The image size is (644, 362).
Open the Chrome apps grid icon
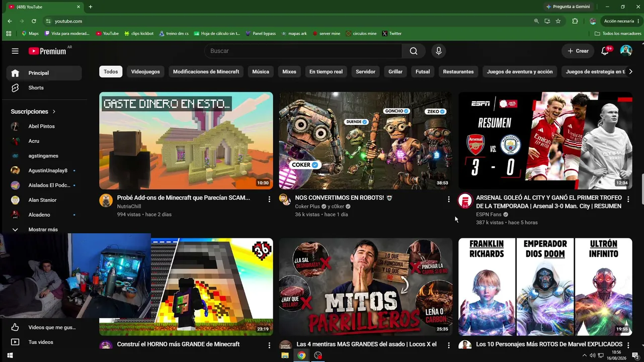point(9,34)
